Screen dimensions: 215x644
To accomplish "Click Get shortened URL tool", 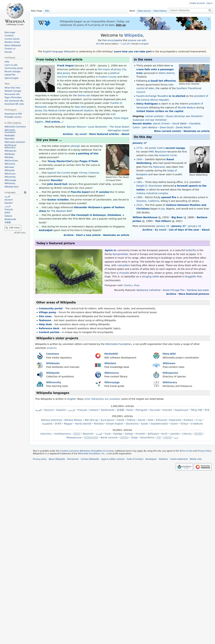I will coord(14,101).
